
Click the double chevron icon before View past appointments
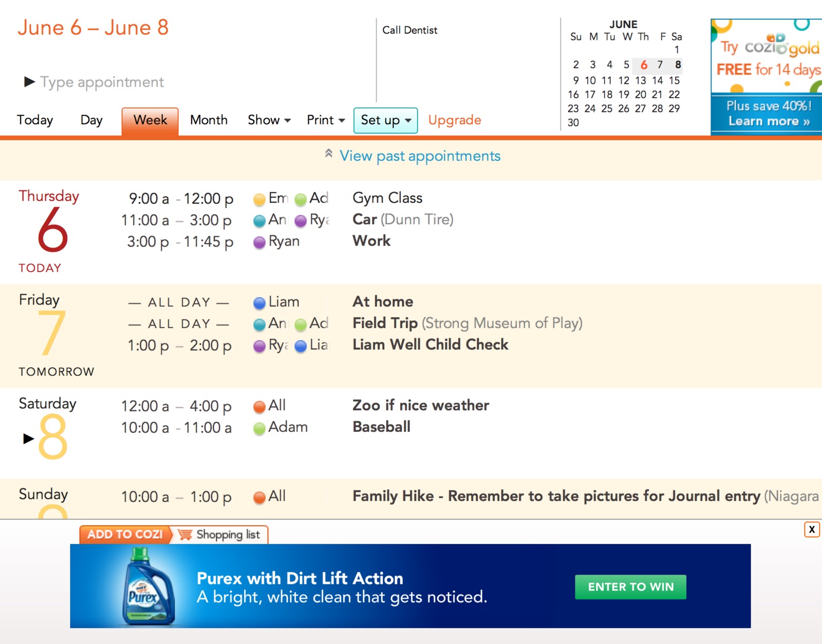329,153
